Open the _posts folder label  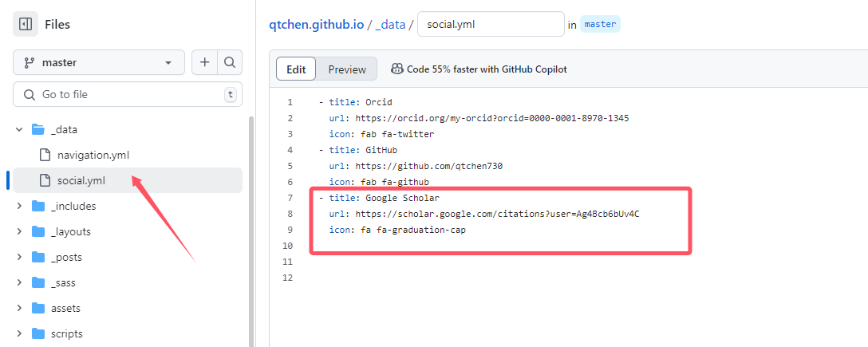(x=66, y=258)
